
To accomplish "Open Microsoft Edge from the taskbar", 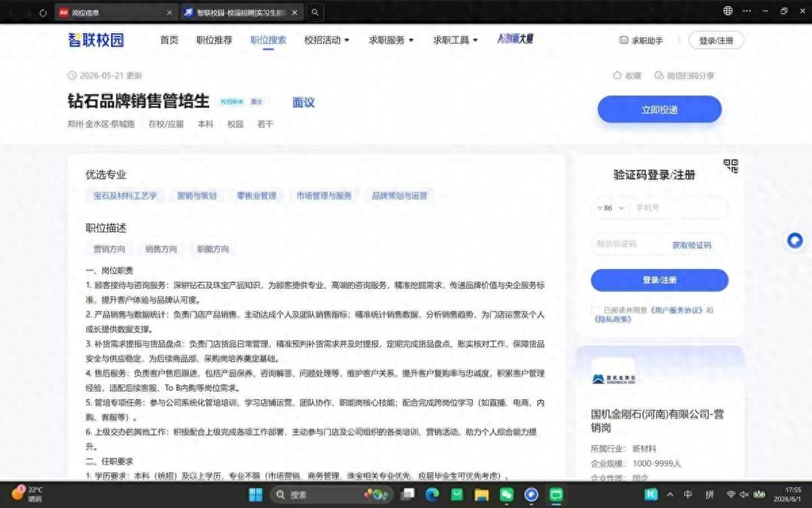I will coord(432,494).
